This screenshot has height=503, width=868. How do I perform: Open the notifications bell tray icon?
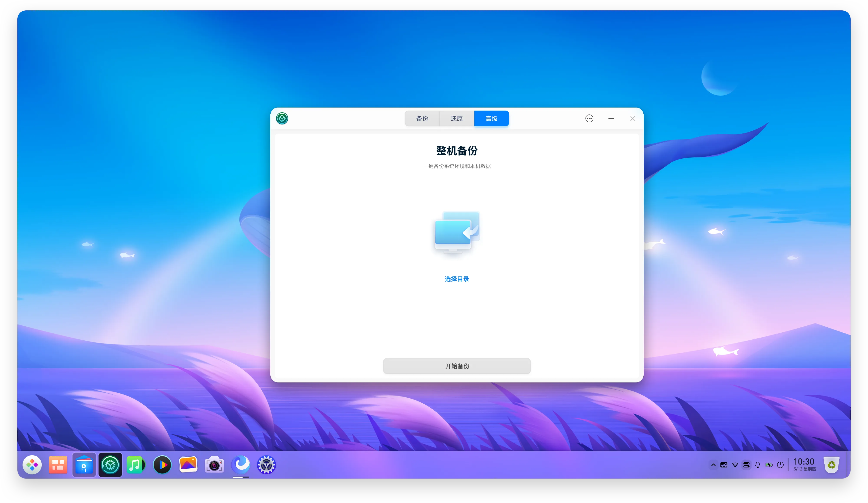758,465
